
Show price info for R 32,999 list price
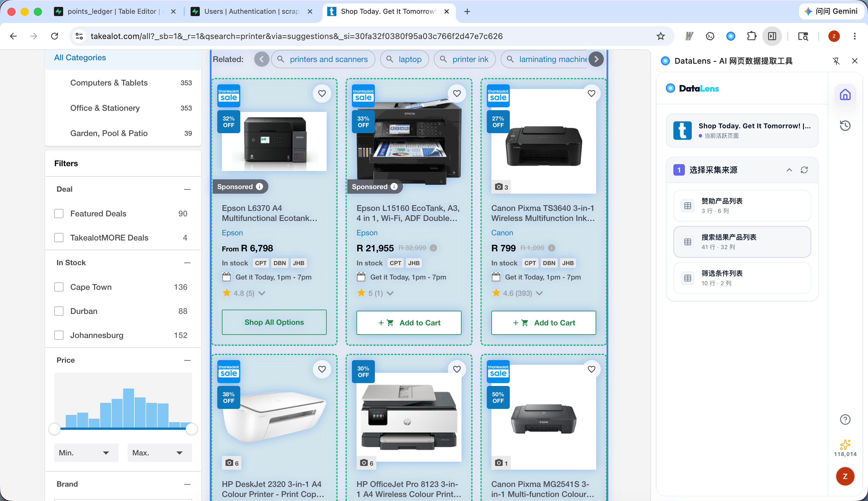433,248
